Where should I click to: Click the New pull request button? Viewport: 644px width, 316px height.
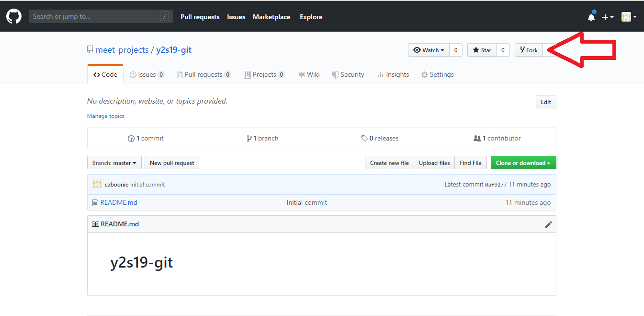point(172,163)
